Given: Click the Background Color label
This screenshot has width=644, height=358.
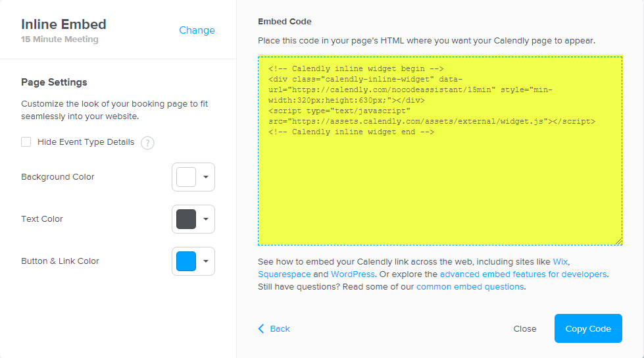Looking at the screenshot, I should tap(57, 177).
